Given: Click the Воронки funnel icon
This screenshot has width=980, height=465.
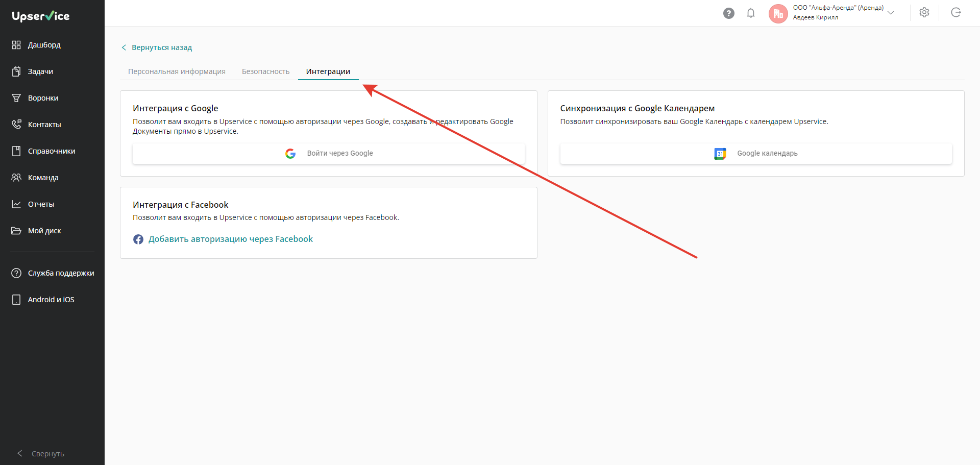Looking at the screenshot, I should point(16,98).
